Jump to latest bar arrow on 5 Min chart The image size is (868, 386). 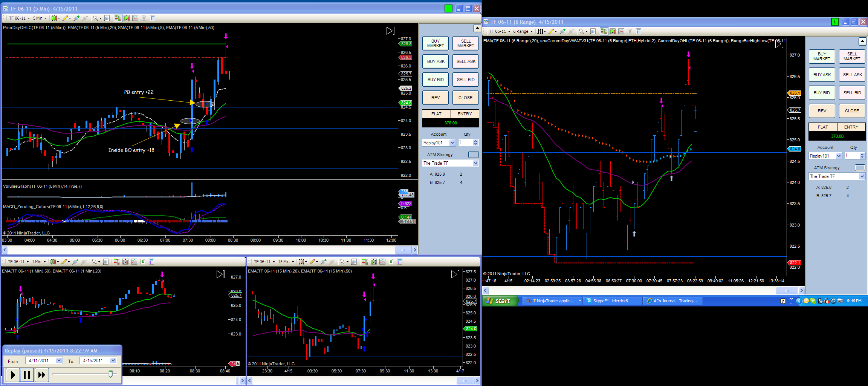(391, 31)
